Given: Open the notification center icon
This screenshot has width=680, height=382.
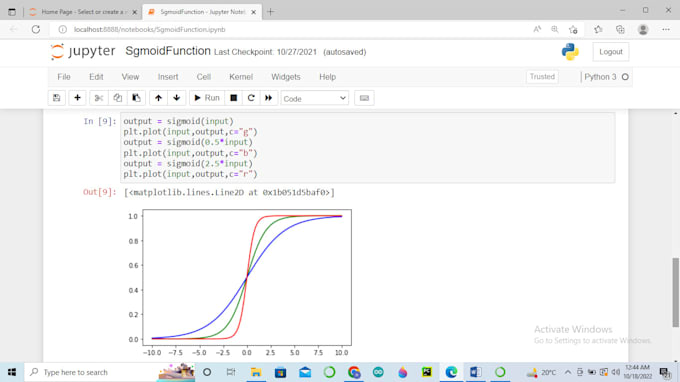Looking at the screenshot, I should [x=665, y=372].
